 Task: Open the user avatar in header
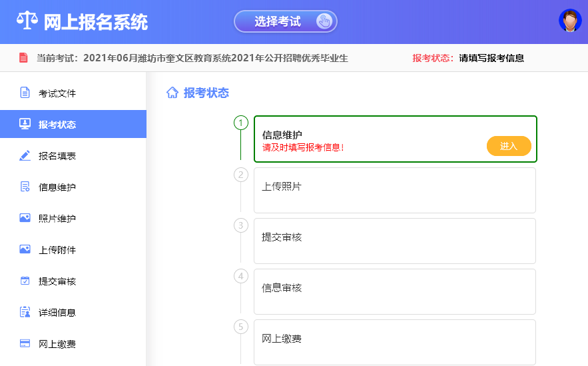570,21
